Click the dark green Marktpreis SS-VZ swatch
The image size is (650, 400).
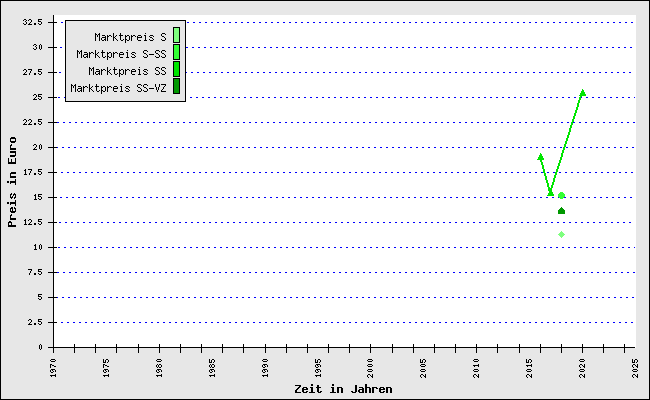[176, 87]
